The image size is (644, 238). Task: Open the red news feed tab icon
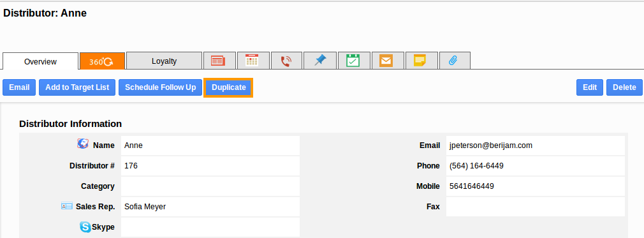click(220, 61)
